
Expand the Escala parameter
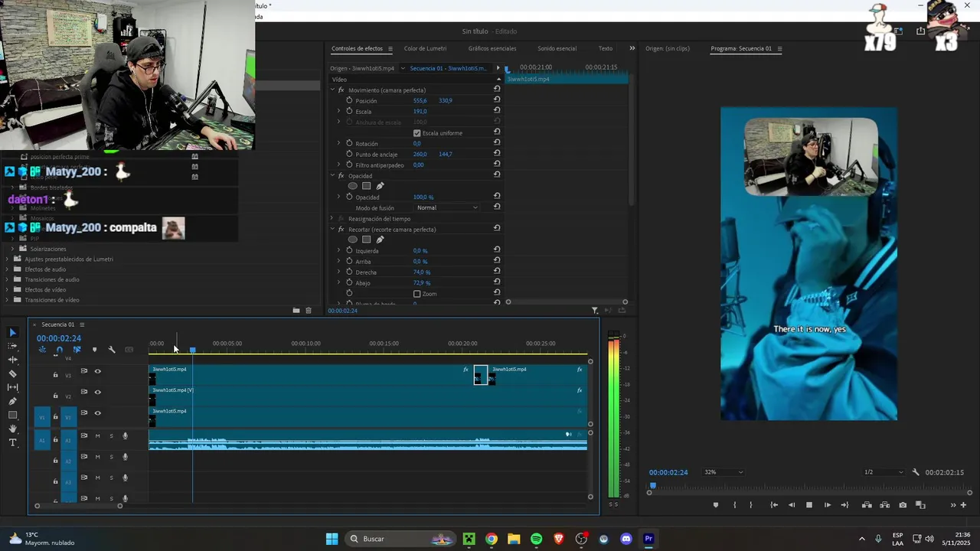(338, 111)
